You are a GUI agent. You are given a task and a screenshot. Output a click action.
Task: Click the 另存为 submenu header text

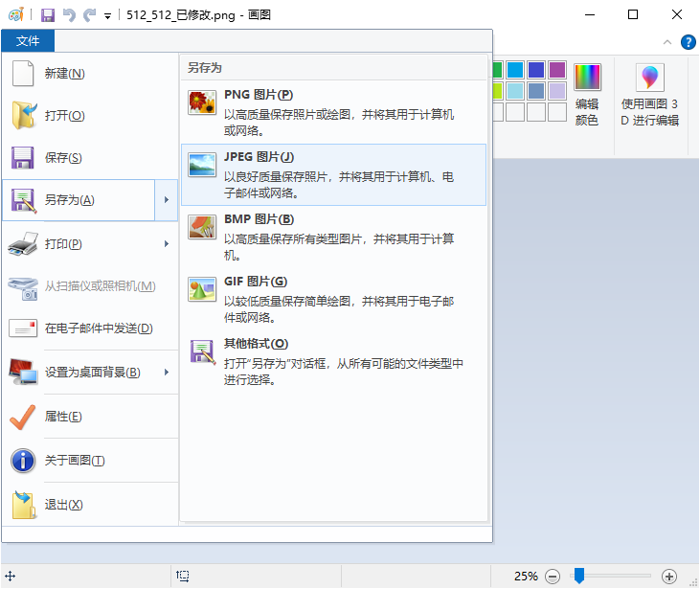[x=205, y=68]
